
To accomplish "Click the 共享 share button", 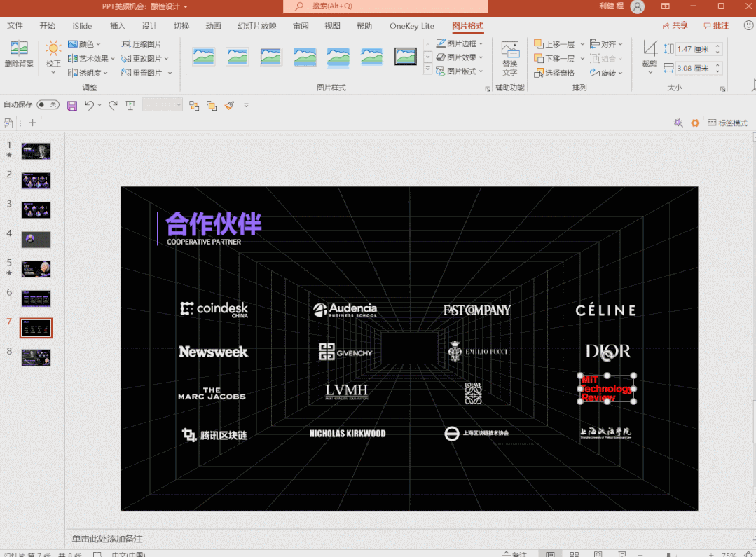I will [x=675, y=25].
